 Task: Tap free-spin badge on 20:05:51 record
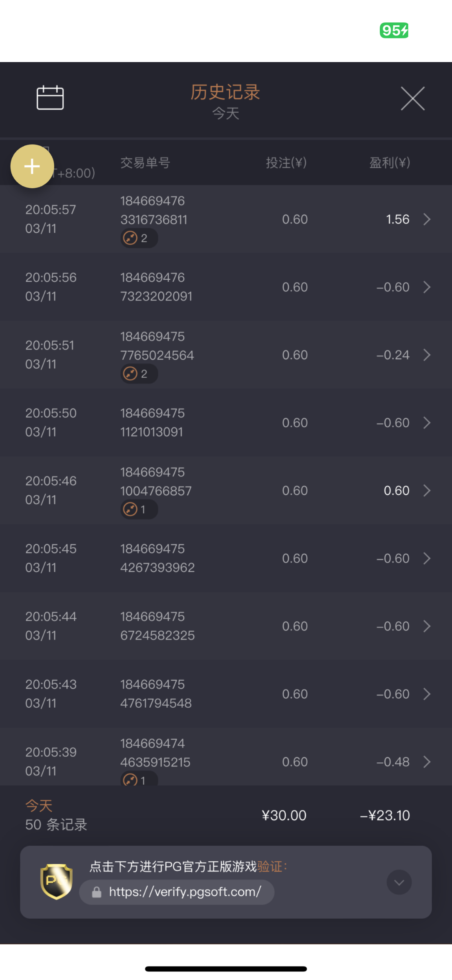139,374
